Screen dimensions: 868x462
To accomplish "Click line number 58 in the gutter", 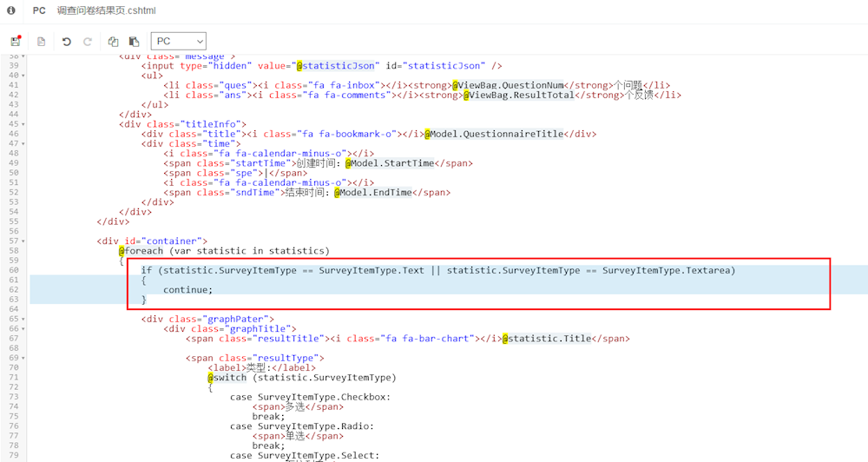I will 13,251.
